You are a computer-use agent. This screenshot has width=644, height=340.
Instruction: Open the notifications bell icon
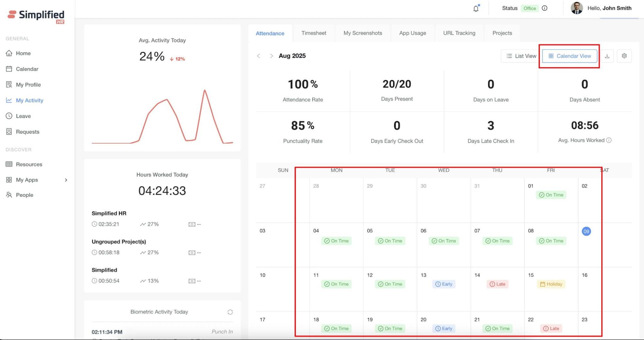[476, 9]
